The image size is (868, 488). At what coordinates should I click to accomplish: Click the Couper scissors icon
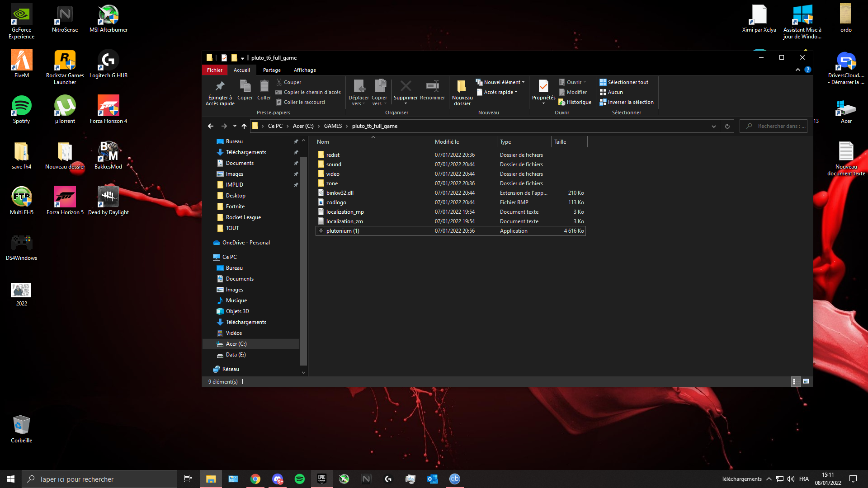279,82
